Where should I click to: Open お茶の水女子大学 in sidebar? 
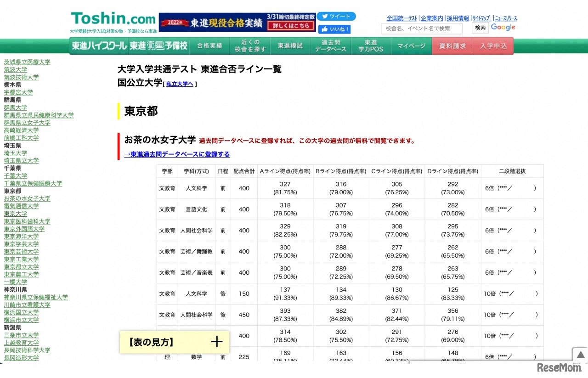[27, 198]
